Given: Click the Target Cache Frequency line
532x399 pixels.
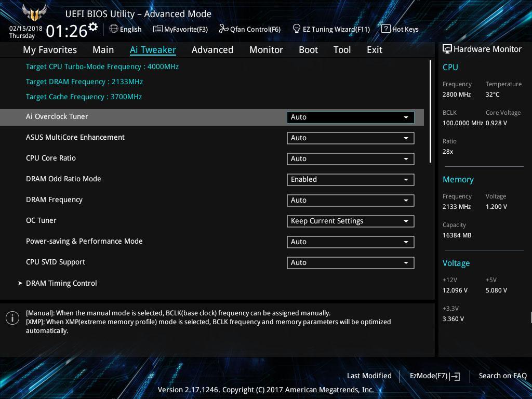Looking at the screenshot, I should coord(84,97).
